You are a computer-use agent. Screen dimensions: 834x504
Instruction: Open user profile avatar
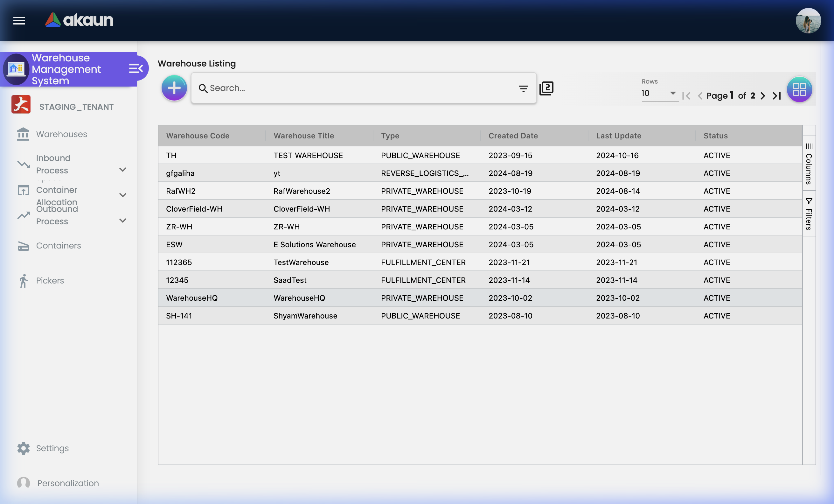808,21
